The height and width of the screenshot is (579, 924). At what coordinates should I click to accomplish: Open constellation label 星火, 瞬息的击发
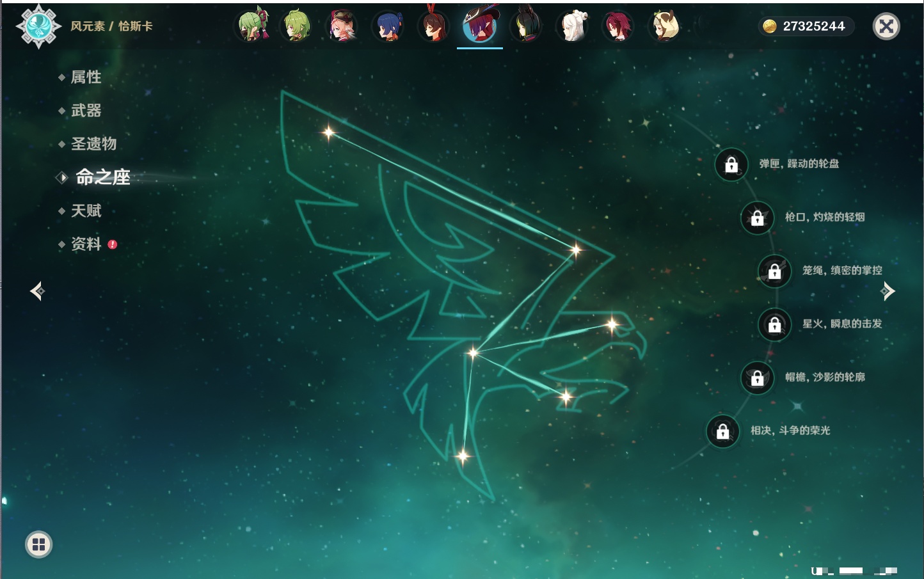pyautogui.click(x=842, y=324)
